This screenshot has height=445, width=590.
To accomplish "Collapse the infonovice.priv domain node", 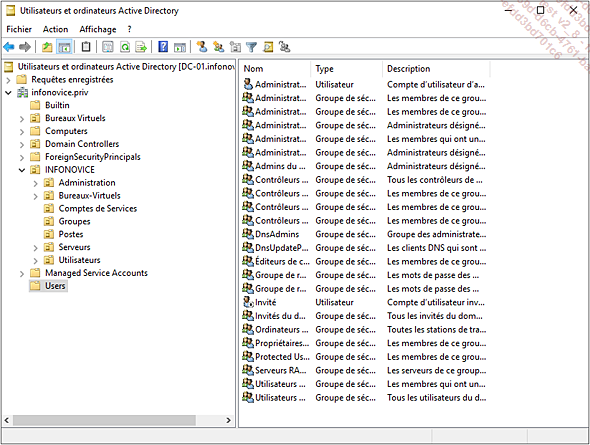I will (8, 93).
